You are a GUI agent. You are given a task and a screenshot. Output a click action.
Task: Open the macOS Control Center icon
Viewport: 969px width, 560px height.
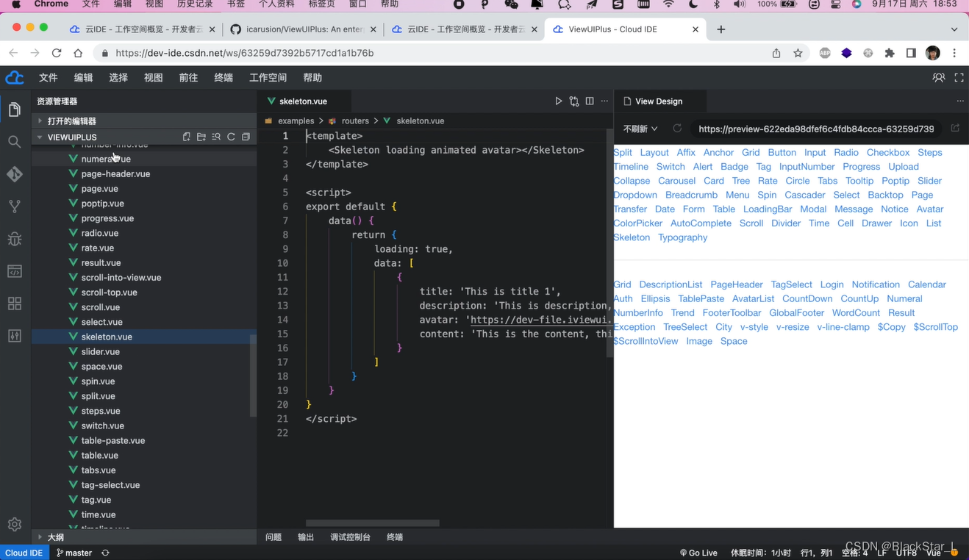[x=836, y=4]
